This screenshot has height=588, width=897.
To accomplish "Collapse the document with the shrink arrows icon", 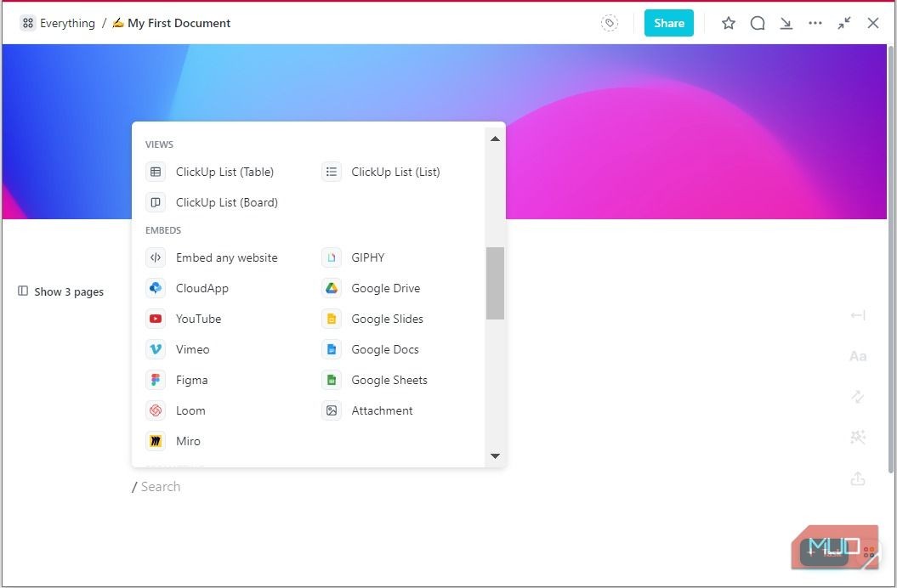I will 844,24.
